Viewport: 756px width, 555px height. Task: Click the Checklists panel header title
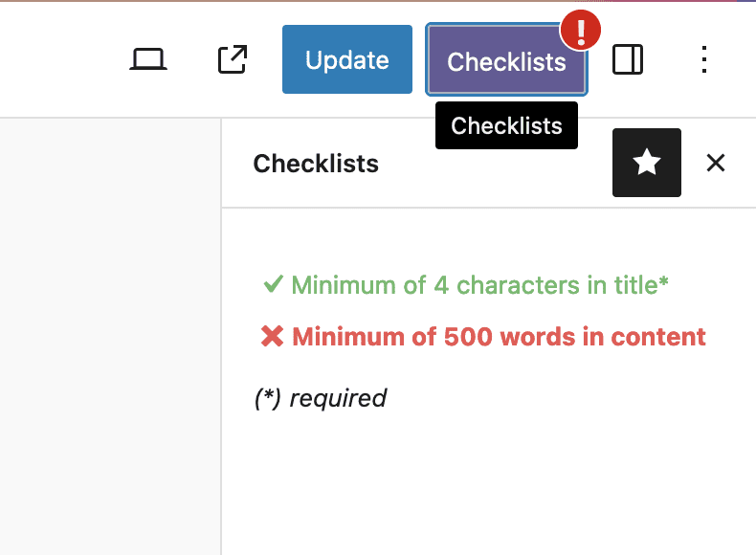[316, 164]
